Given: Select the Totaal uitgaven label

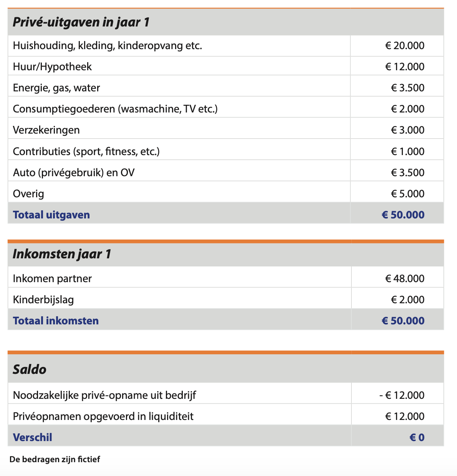Looking at the screenshot, I should point(51,215).
